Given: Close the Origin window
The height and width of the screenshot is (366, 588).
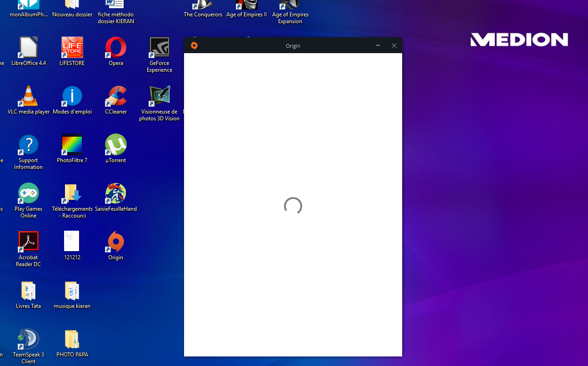Looking at the screenshot, I should point(394,45).
